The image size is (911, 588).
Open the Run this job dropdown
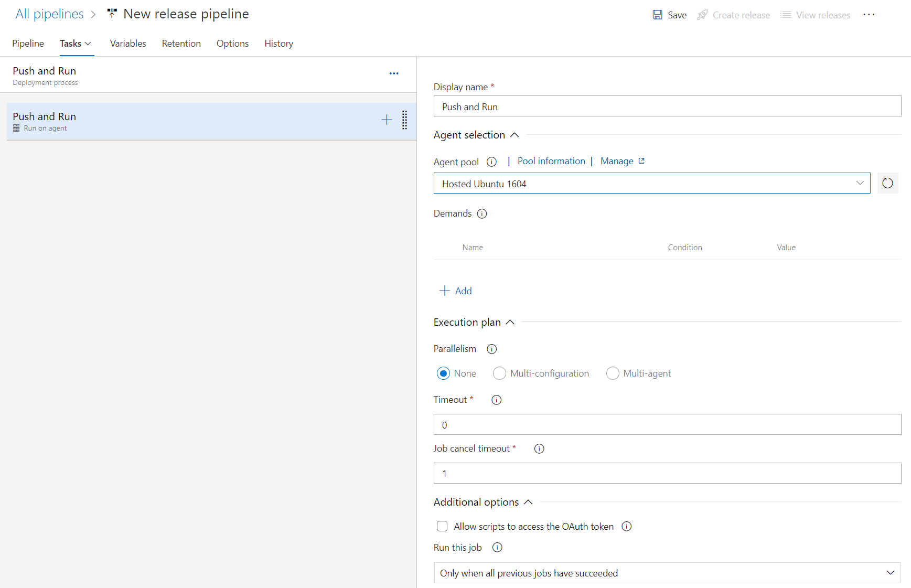[889, 573]
